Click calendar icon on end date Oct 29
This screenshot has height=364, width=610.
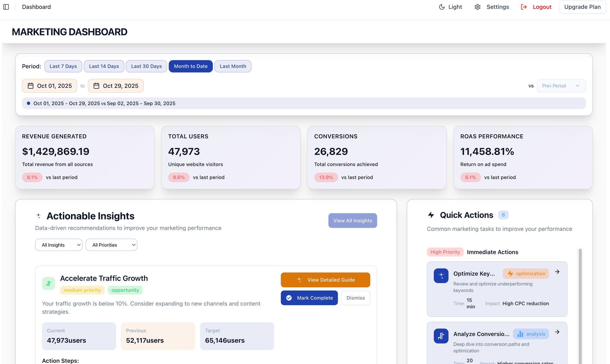pyautogui.click(x=96, y=86)
